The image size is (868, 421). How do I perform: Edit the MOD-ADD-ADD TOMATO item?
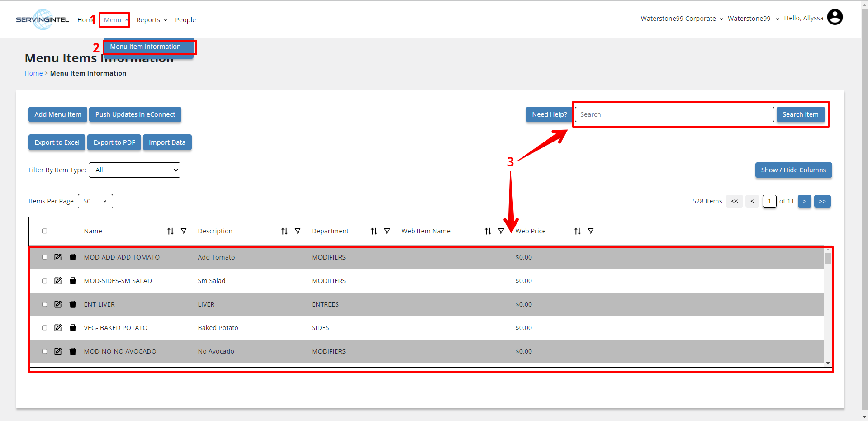click(58, 257)
